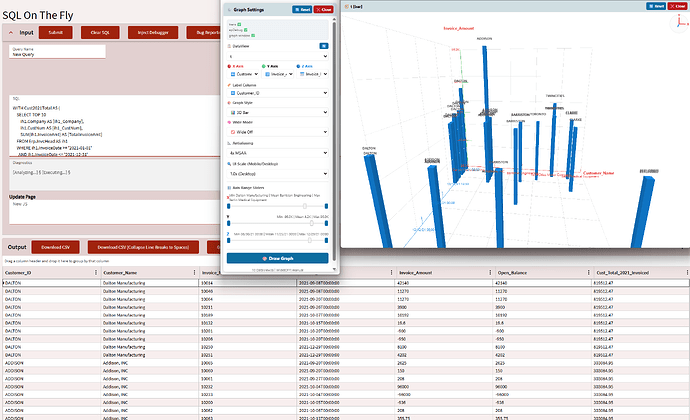The height and width of the screenshot is (420, 690).
Task: Click the 3D axis orientation gizmo
Action: [x=680, y=22]
